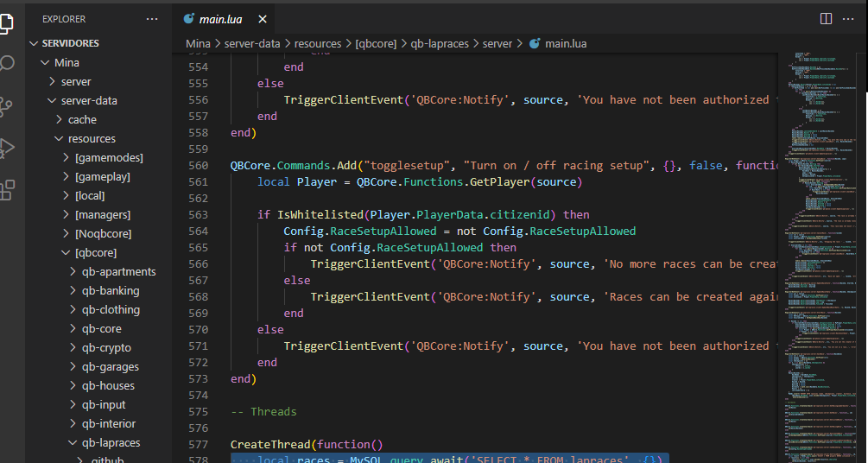
Task: Open the Run and Debug view
Action: (6, 148)
